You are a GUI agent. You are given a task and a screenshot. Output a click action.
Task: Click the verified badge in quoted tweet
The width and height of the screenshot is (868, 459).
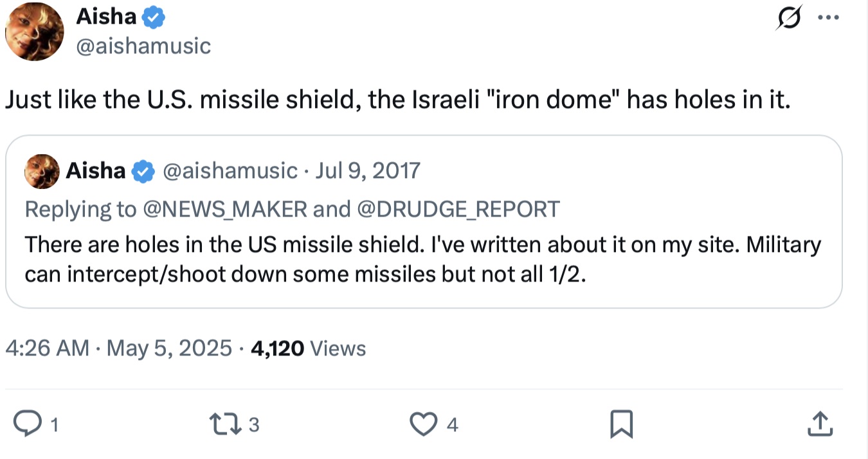(x=143, y=171)
